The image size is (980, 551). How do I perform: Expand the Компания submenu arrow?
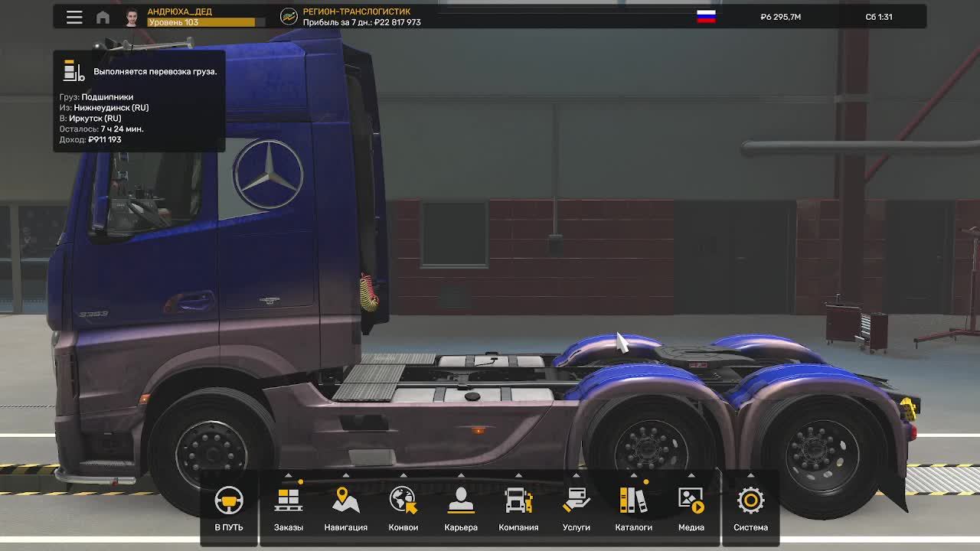[518, 475]
